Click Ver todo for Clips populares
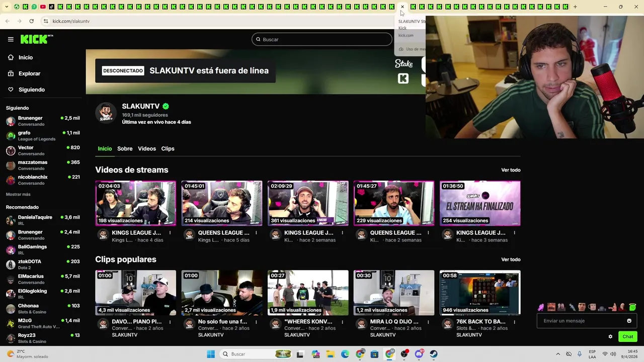 point(511,259)
